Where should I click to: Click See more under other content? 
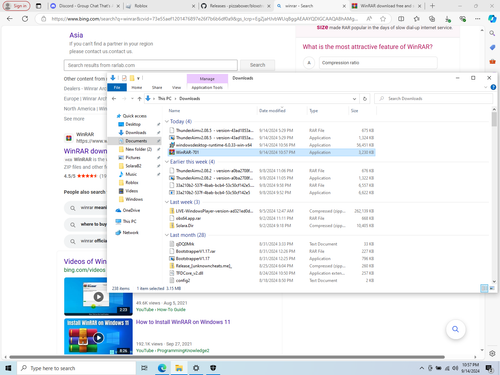(74, 119)
